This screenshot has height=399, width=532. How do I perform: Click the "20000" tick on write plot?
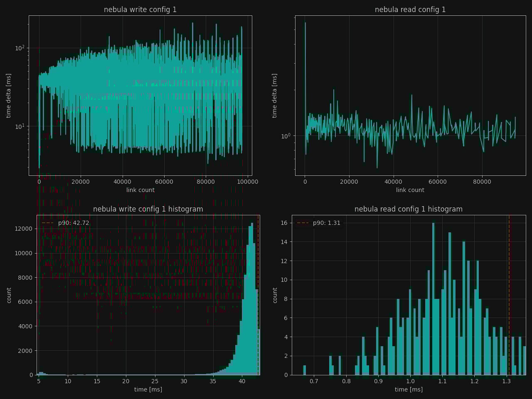[x=81, y=182]
